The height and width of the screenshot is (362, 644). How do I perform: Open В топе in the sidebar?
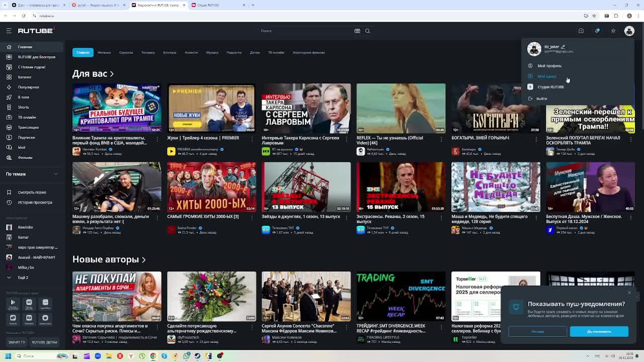point(24,97)
